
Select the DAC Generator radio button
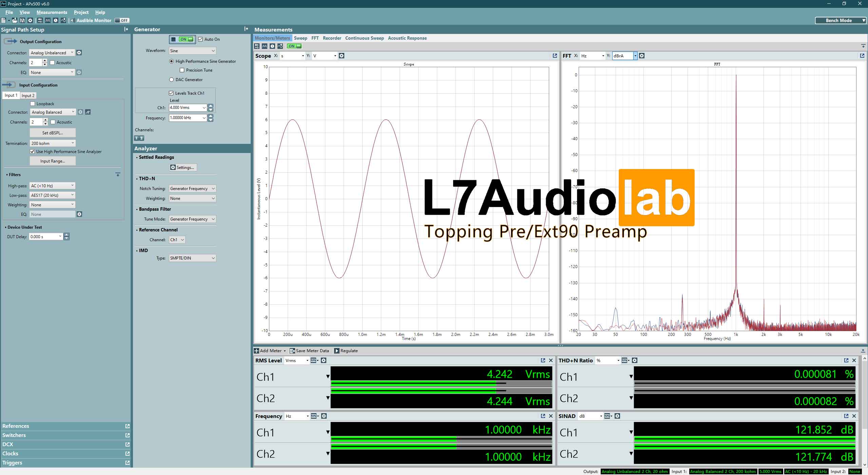point(172,80)
